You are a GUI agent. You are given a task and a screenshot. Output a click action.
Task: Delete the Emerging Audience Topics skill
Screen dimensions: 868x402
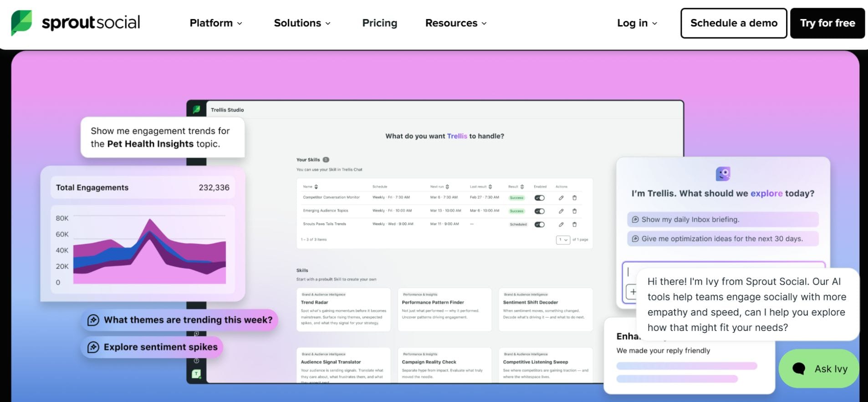point(574,211)
